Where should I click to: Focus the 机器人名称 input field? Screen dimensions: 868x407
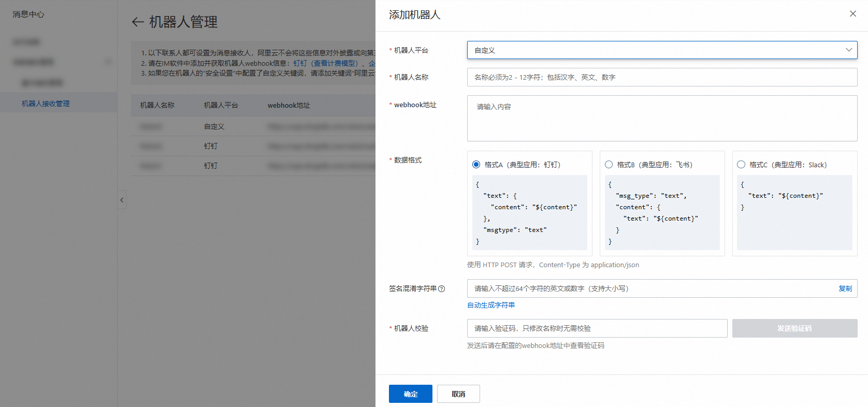coord(662,77)
